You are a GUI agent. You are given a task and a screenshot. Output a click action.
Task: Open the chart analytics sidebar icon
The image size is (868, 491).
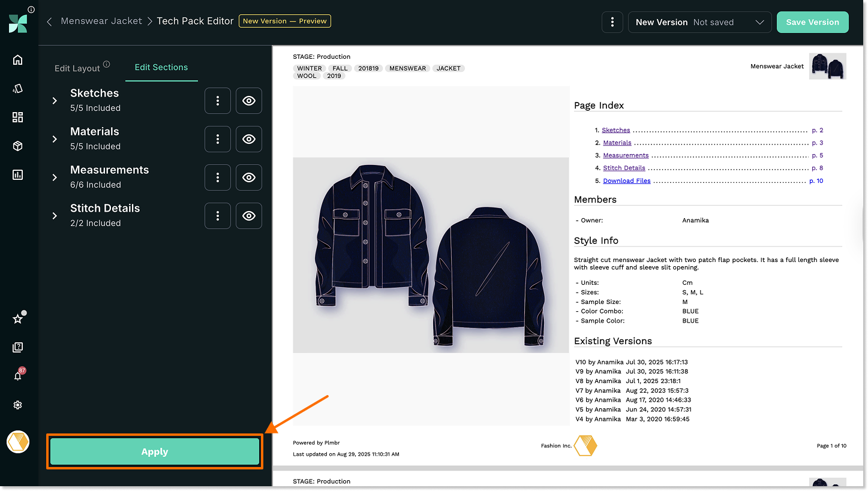(18, 175)
